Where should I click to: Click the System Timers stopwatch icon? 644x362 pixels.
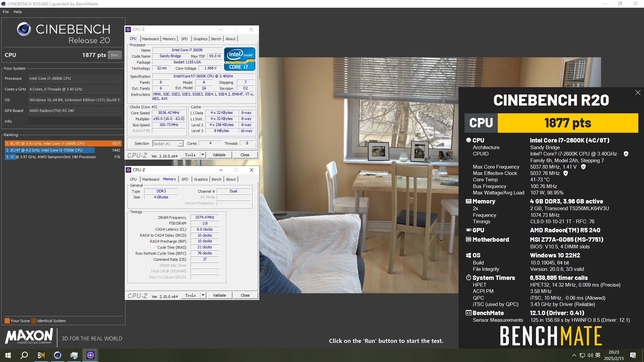coord(469,278)
